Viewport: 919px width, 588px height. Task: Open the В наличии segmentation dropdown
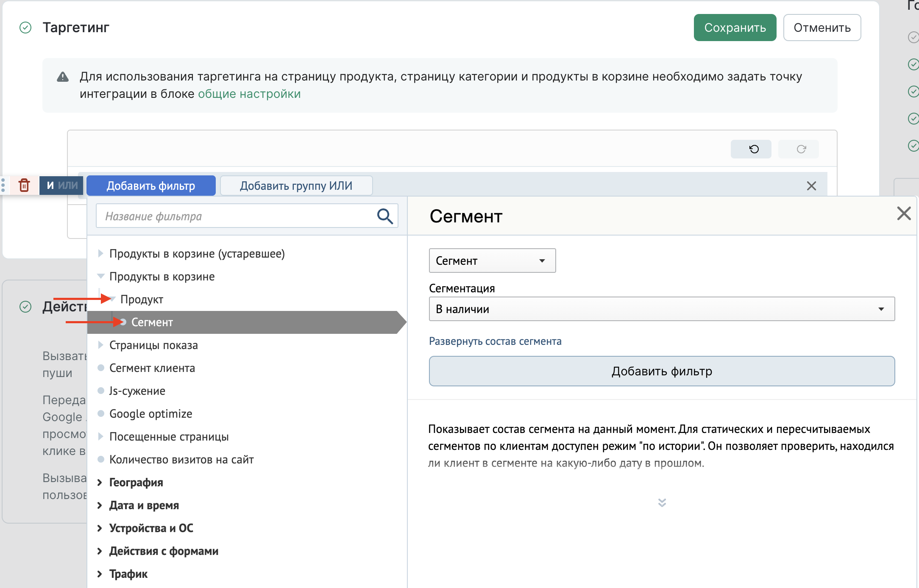pos(662,309)
